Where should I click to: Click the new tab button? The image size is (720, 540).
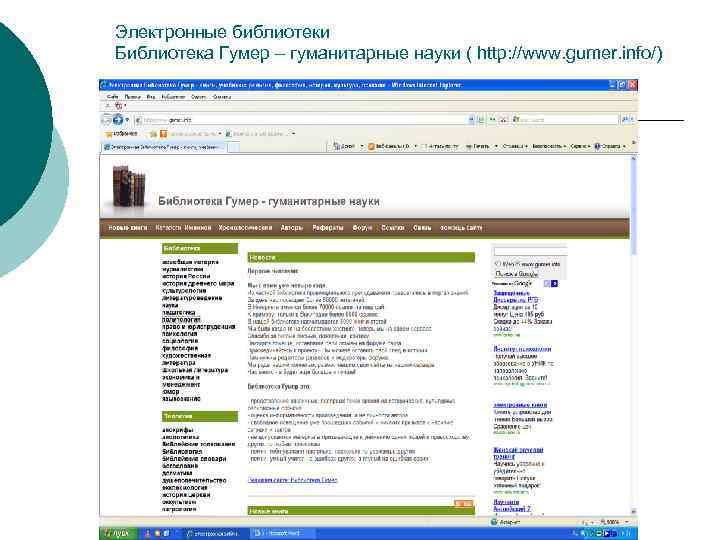click(234, 147)
